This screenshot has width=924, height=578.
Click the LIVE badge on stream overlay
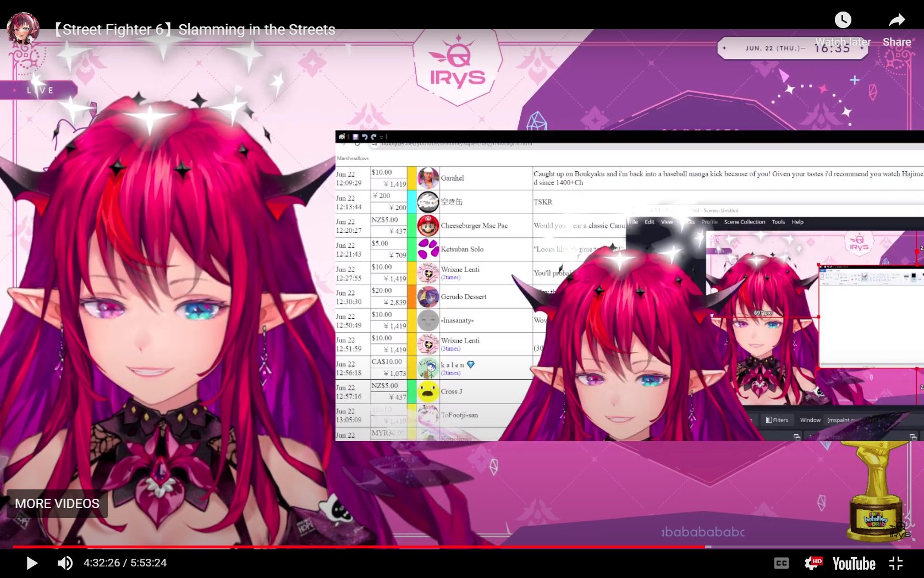40,90
